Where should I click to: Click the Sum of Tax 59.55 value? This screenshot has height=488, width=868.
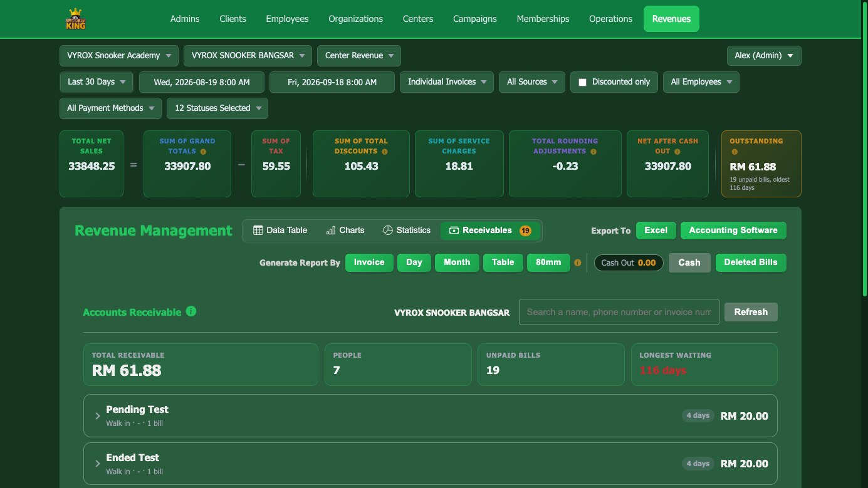[276, 167]
